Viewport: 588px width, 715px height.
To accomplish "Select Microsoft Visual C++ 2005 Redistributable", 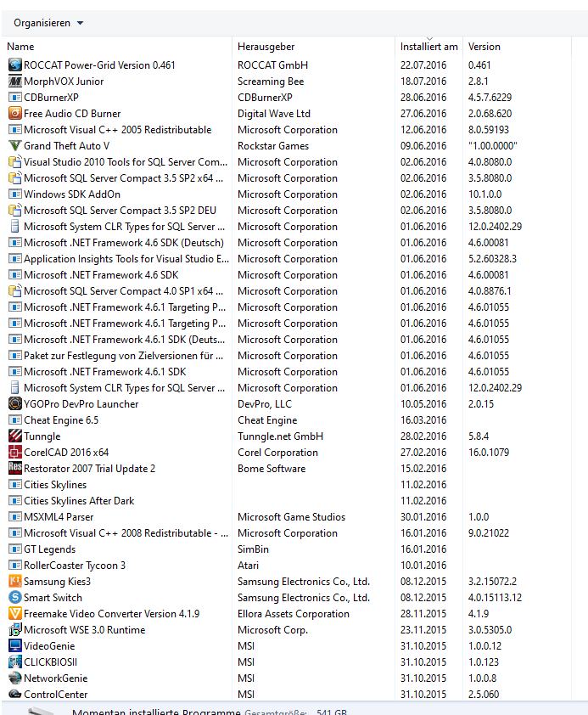I will click(117, 130).
